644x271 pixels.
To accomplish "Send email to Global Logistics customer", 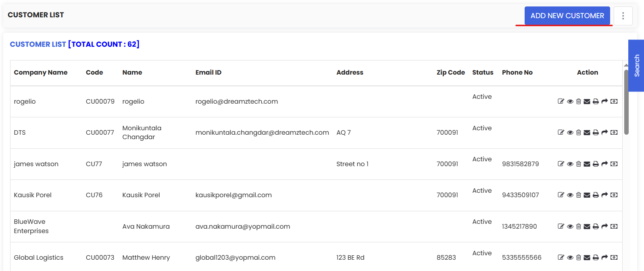I will (587, 258).
